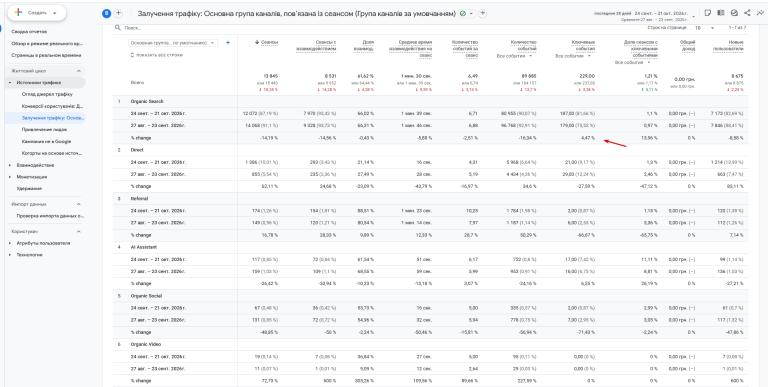The width and height of the screenshot is (768, 387).
Task: Click the Всего totals row label
Action: pyautogui.click(x=138, y=83)
